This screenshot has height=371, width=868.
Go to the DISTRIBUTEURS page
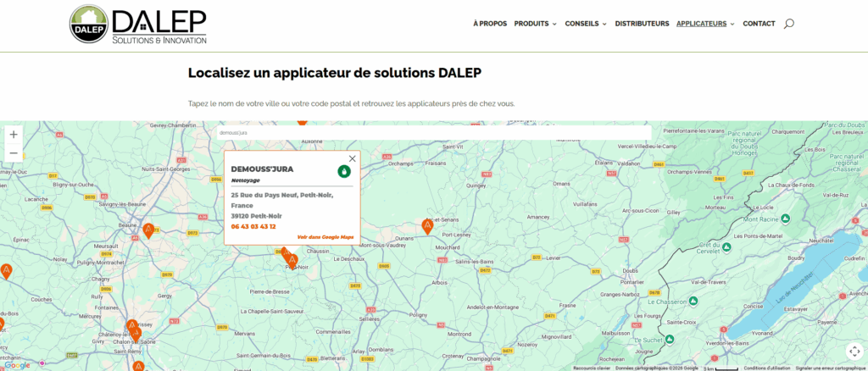(642, 24)
